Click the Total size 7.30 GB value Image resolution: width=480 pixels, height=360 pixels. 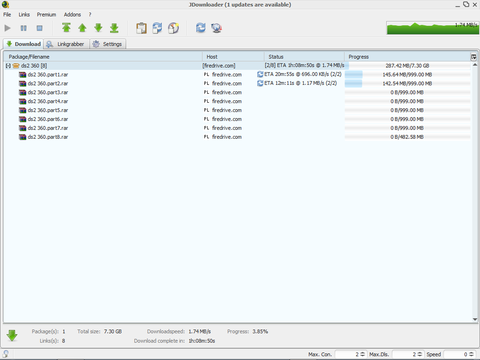coord(113,331)
